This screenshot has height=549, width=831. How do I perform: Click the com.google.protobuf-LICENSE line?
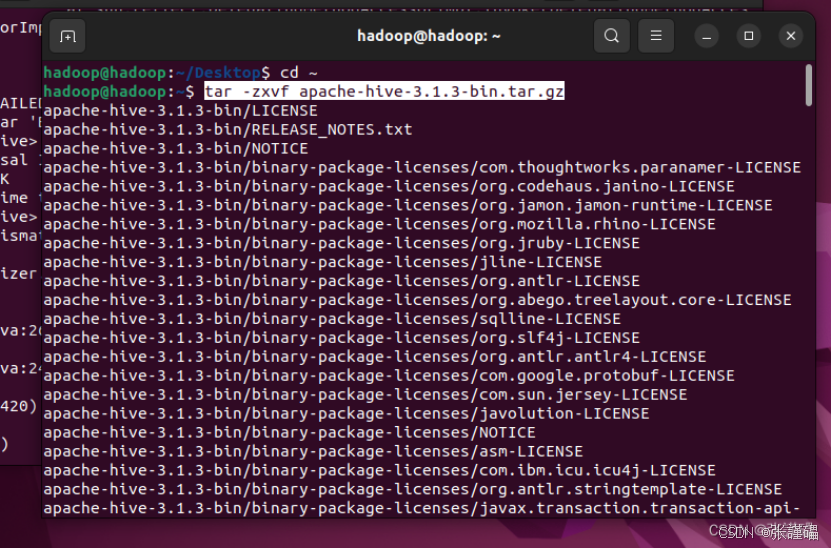tap(389, 376)
